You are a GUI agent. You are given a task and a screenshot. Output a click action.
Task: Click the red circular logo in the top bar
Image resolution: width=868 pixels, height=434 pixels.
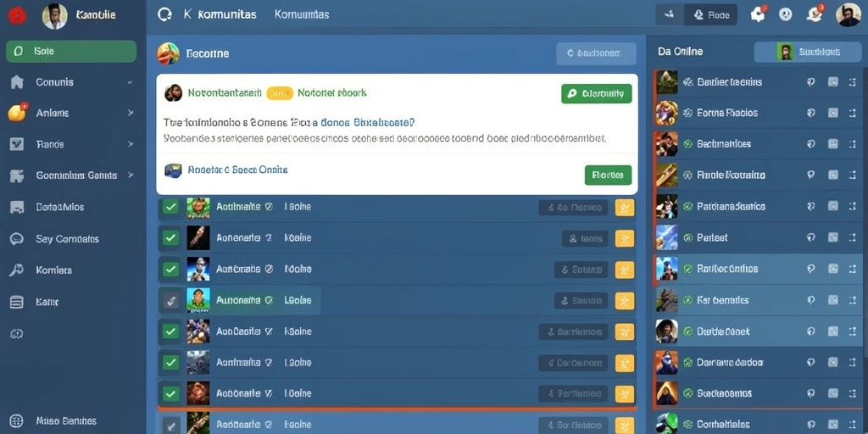pyautogui.click(x=17, y=15)
